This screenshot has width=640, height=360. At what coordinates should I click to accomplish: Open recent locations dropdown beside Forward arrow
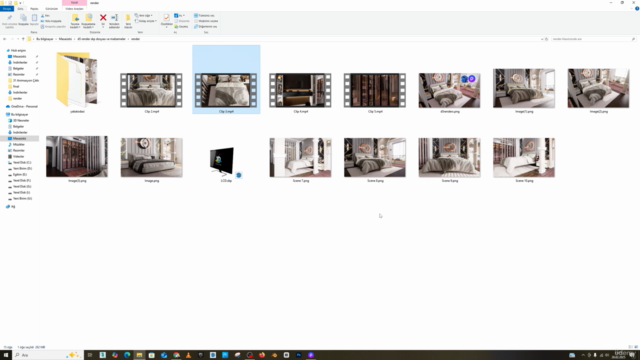point(18,39)
